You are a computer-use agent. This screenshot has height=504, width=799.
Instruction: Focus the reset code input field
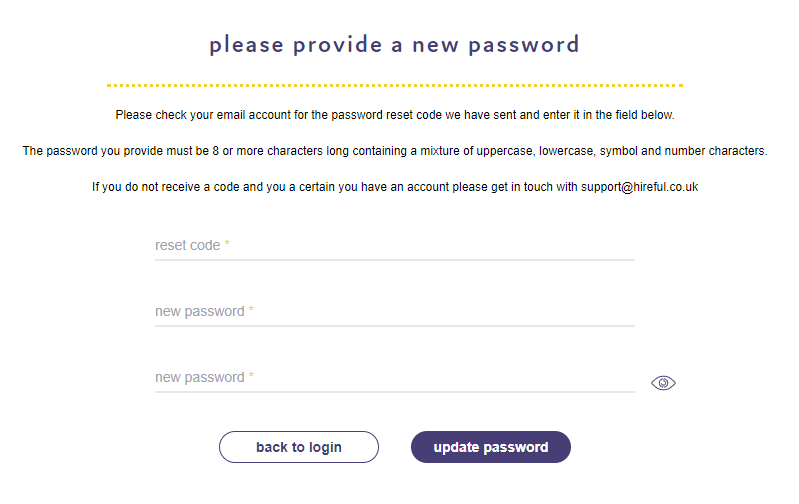point(395,246)
